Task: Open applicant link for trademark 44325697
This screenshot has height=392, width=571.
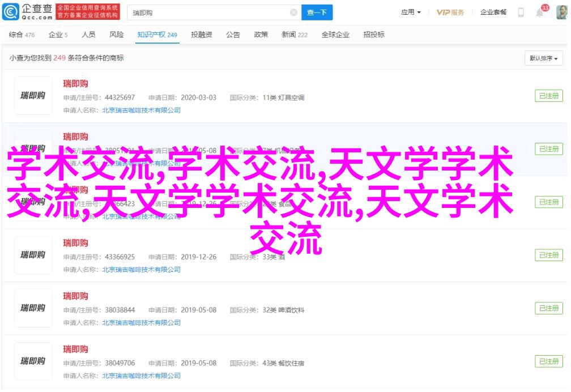Action: pos(141,110)
